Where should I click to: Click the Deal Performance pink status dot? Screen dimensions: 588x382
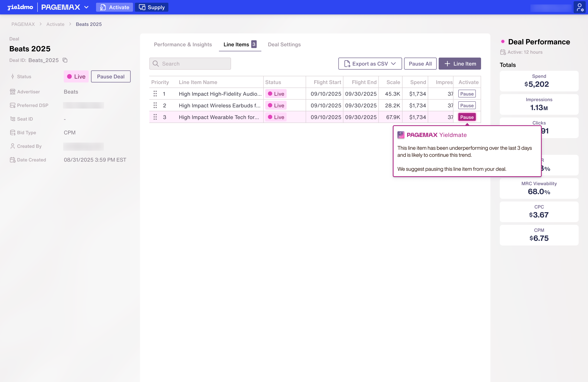tap(502, 41)
